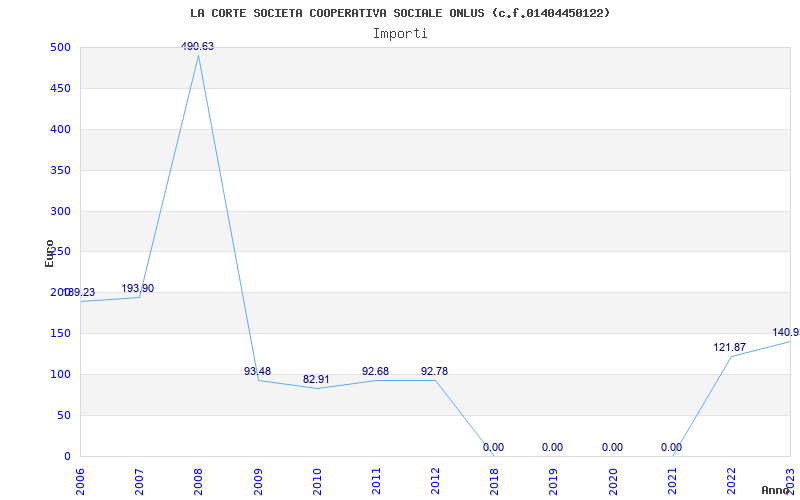Select the 193.90 data label

pyautogui.click(x=138, y=288)
